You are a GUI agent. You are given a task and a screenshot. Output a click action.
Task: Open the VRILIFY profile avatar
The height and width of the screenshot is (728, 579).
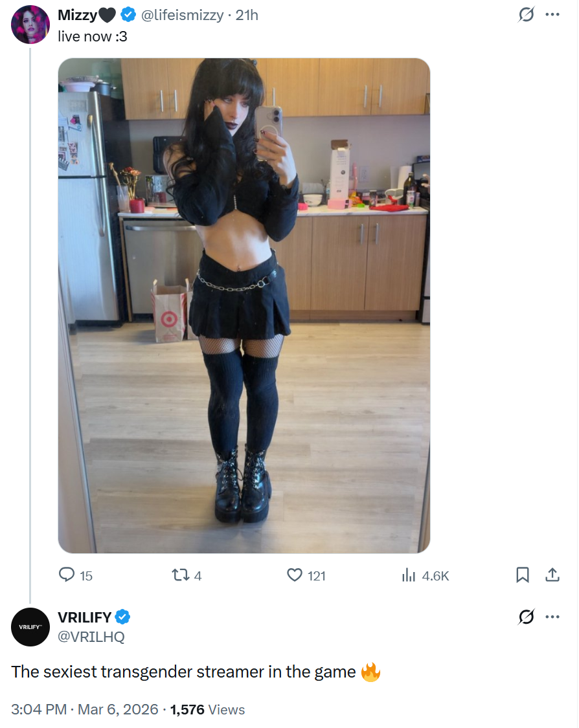tap(30, 627)
